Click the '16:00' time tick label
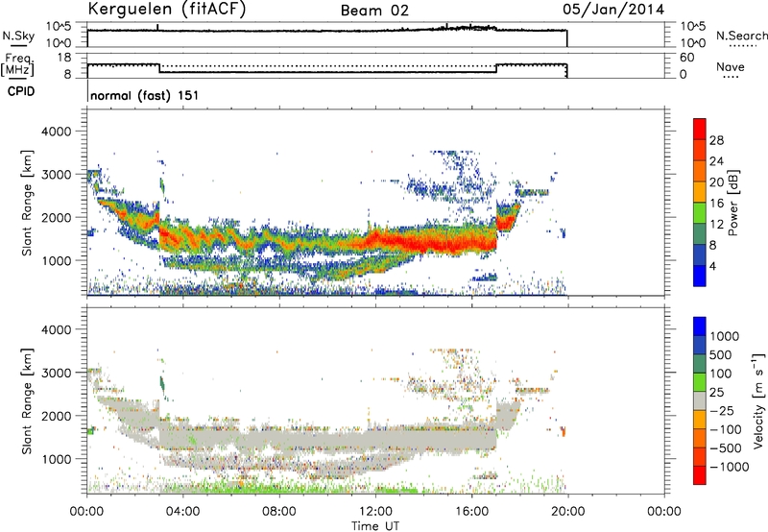The image size is (768, 532). coord(471,512)
